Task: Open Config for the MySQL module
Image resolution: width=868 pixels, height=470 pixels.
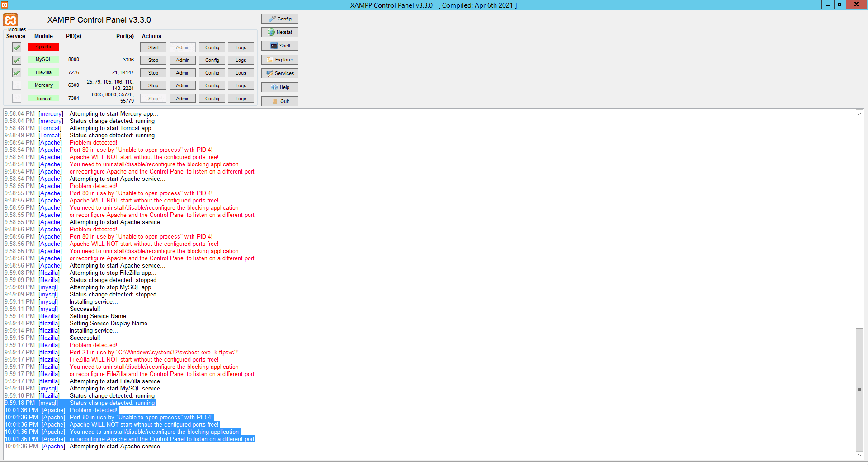Action: pos(212,60)
